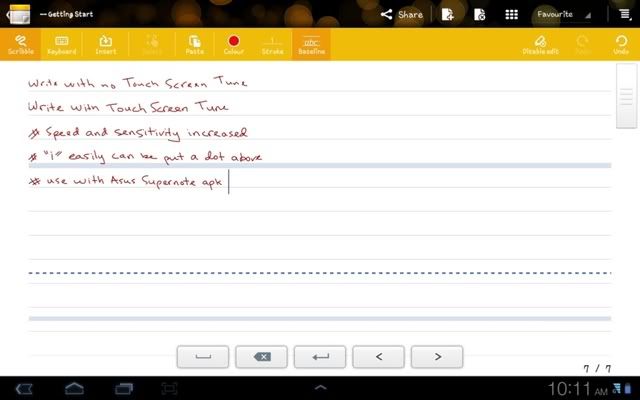Add a new page icon
This screenshot has width=640, height=400.
pos(449,14)
